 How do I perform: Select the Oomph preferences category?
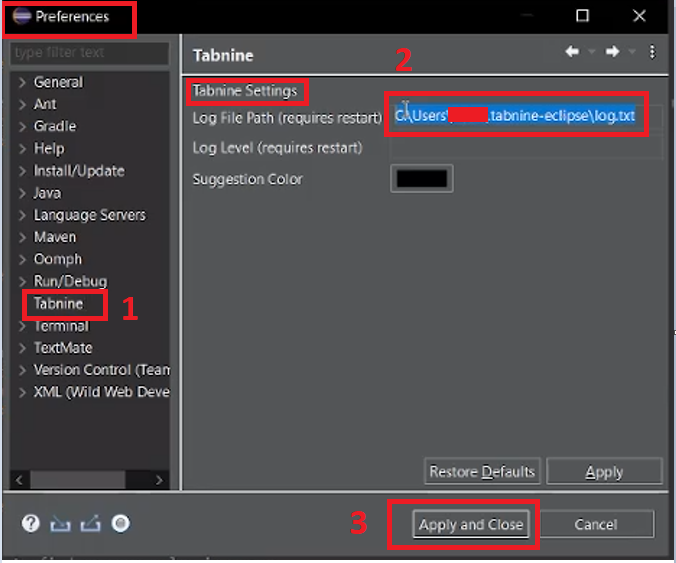click(58, 259)
